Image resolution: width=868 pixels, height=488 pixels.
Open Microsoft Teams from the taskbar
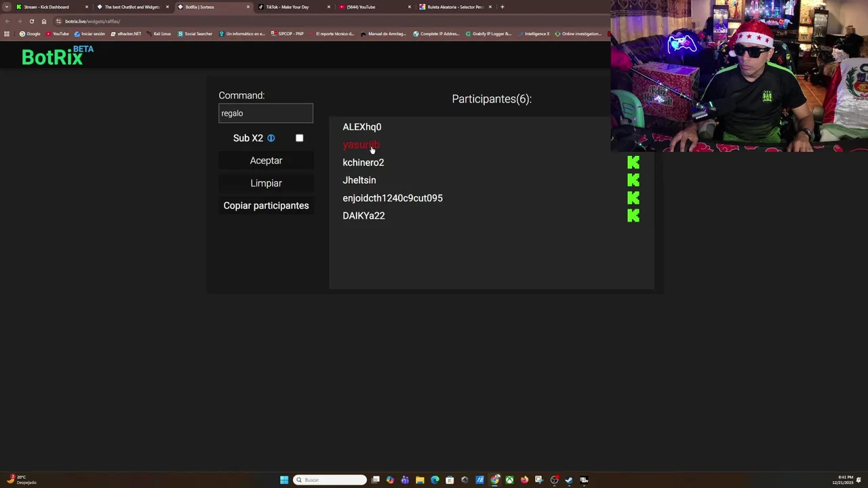405,480
